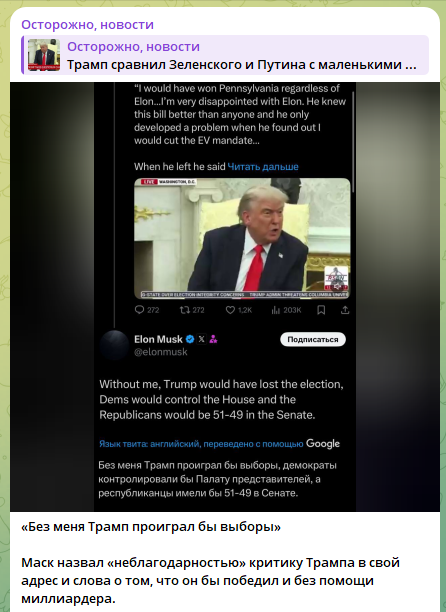
Task: Click Elon Musk's blue verified badge
Action: [190, 339]
